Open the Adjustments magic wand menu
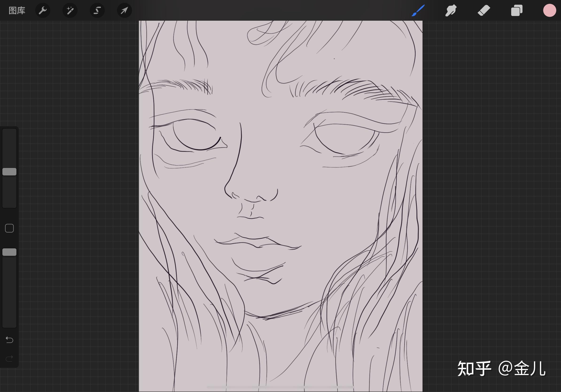Screen dimensions: 561x392 70,11
